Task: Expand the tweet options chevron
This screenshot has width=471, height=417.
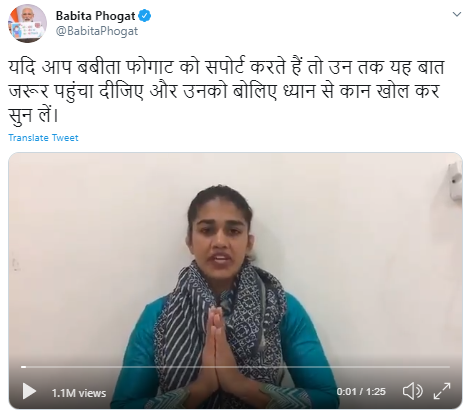Action: (x=457, y=14)
